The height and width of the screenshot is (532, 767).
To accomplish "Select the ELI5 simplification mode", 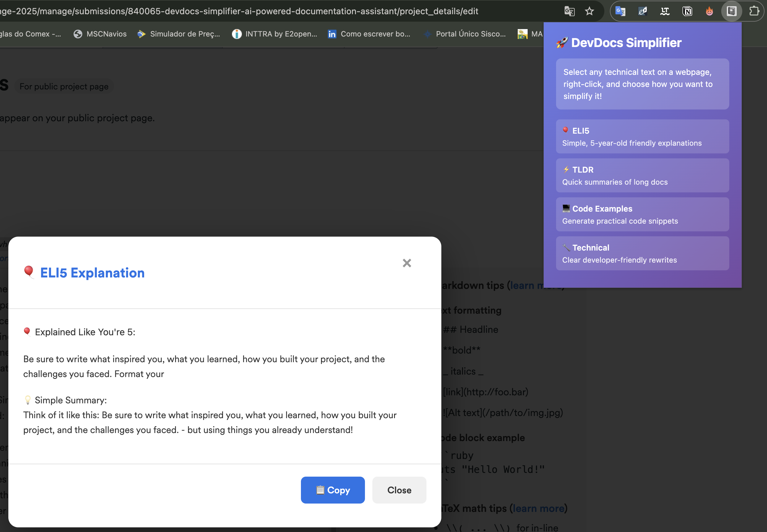I will (x=642, y=137).
